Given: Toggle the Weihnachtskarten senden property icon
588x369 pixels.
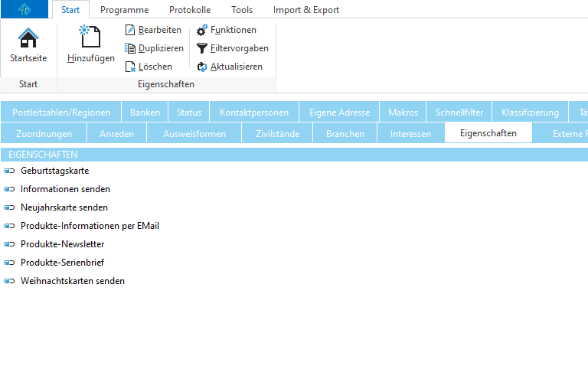Looking at the screenshot, I should tap(9, 281).
